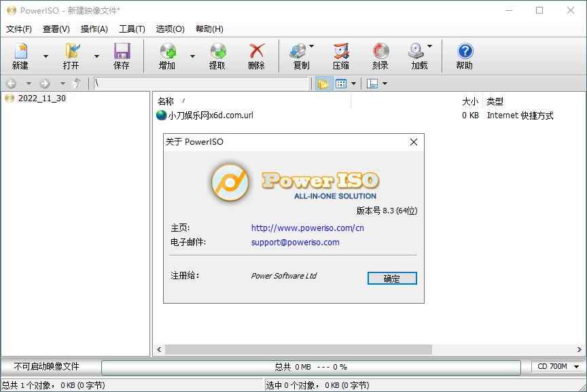Click the 复制 (Copy) disc icon

pyautogui.click(x=298, y=53)
